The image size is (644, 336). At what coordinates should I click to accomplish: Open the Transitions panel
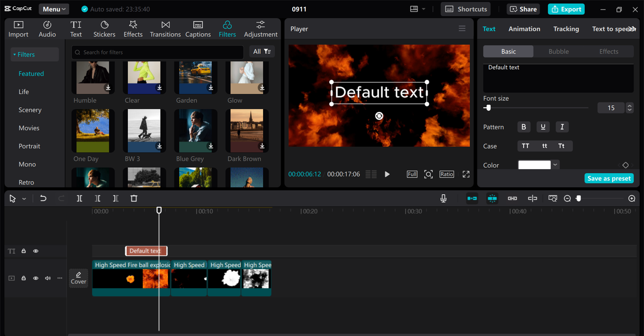165,29
